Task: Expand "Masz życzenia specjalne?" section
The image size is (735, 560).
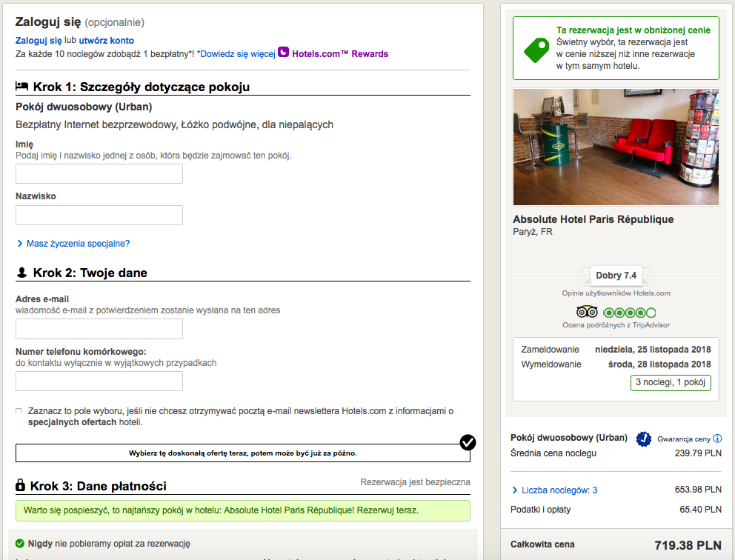Action: (x=78, y=243)
